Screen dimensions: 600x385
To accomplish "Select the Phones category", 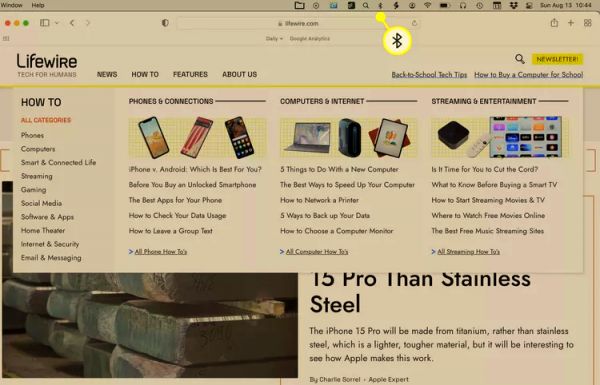I will 33,135.
